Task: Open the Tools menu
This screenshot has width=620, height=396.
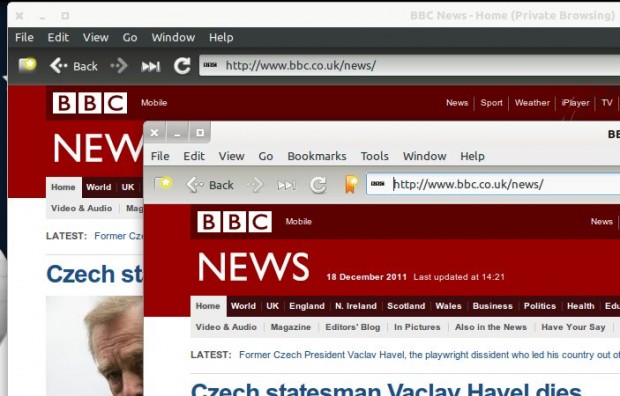Action: [374, 156]
